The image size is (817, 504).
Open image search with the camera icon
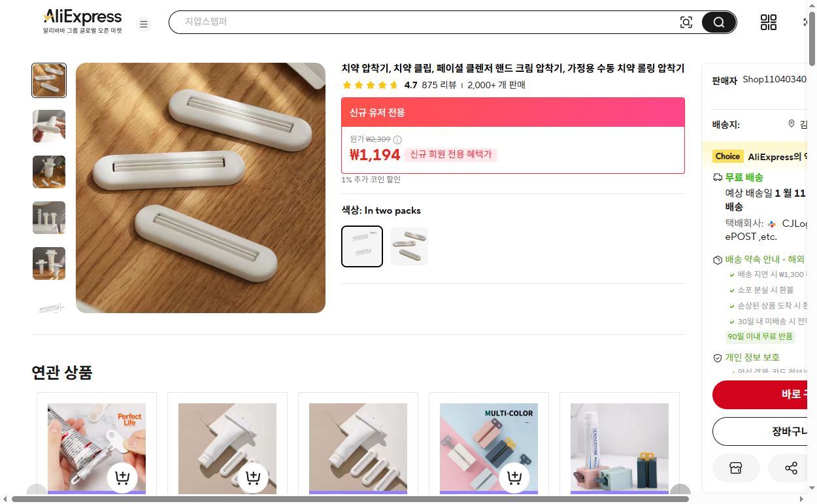coord(686,22)
